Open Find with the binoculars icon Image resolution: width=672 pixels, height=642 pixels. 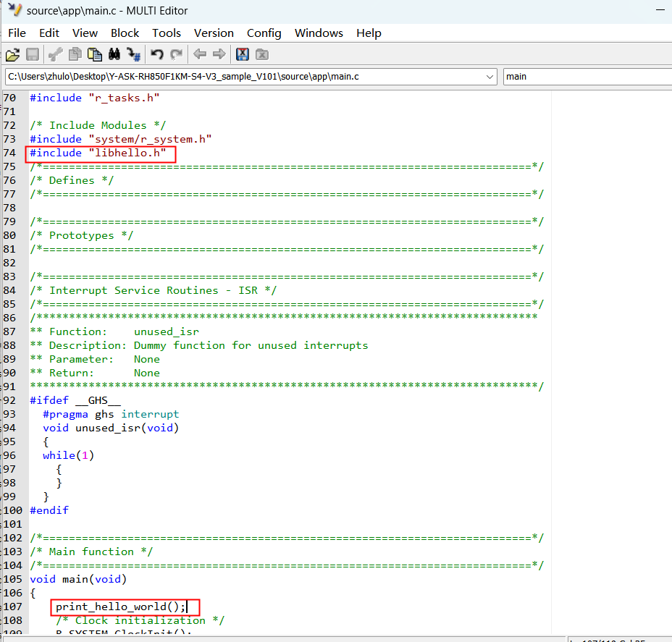click(114, 54)
